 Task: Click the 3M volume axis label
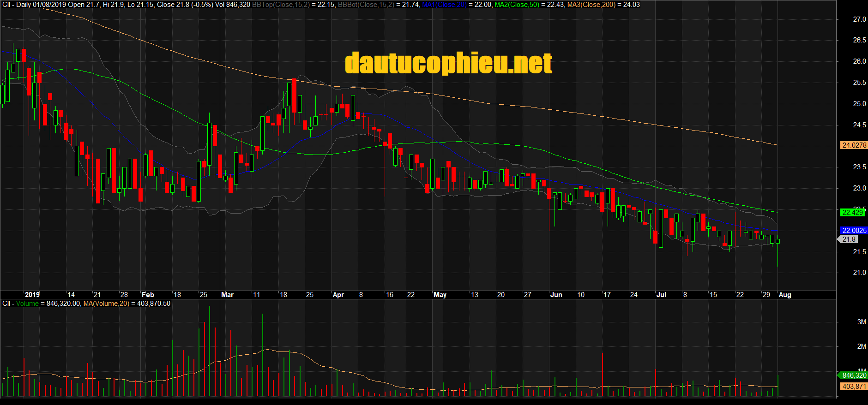[862, 322]
